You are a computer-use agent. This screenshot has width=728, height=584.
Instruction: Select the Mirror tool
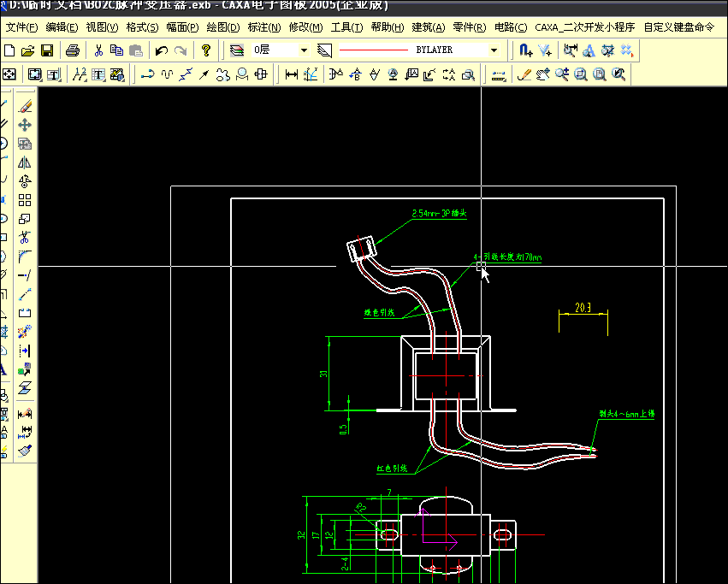(25, 162)
